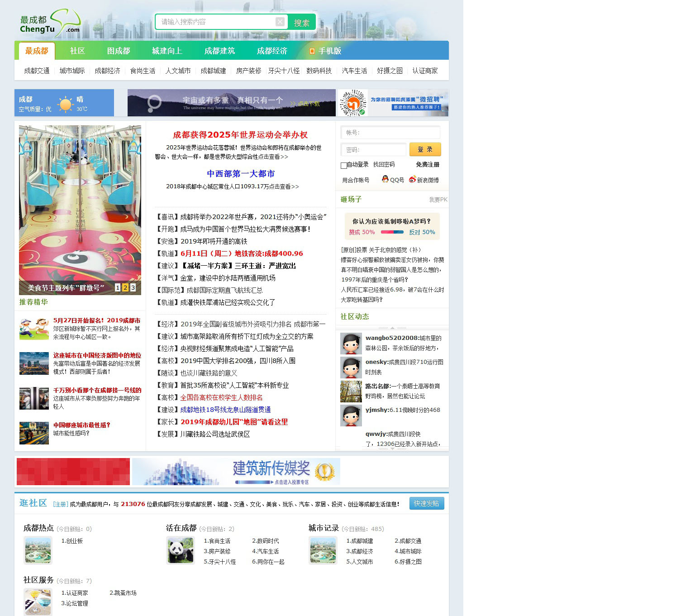Click the cocktail icon under 社区服务
695x616 pixels.
(x=38, y=602)
